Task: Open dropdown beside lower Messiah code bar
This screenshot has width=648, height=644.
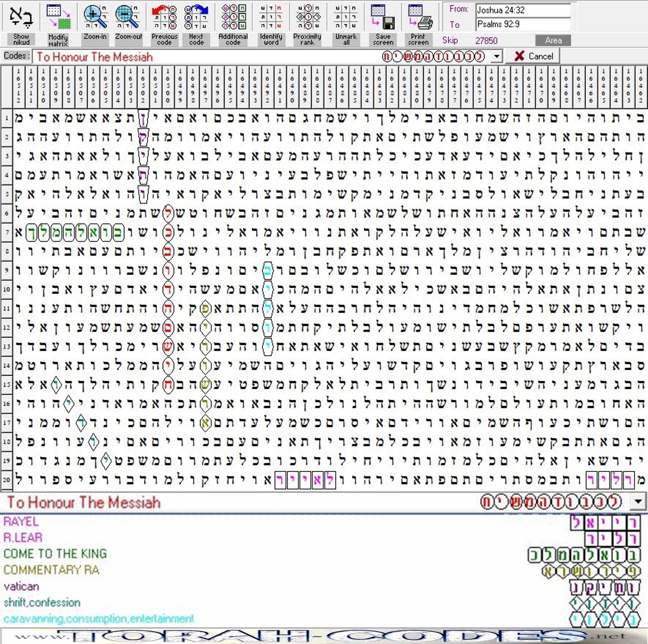Action: [638, 502]
